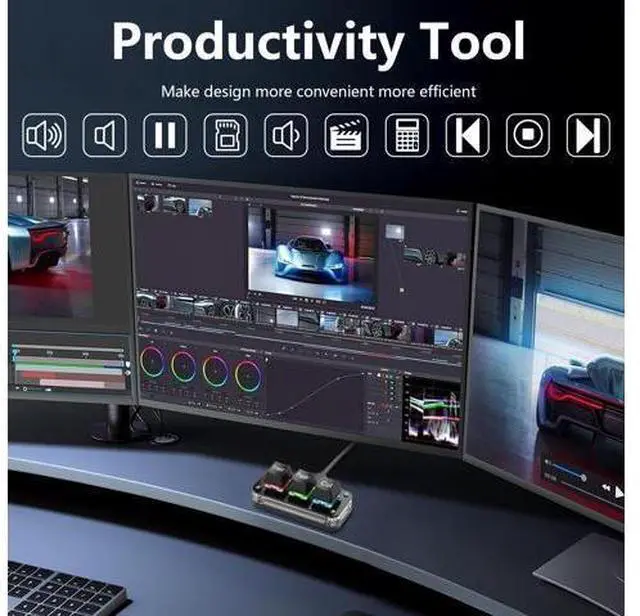The height and width of the screenshot is (616, 640).
Task: Click the mute speaker icon without waves
Action: pos(104,135)
